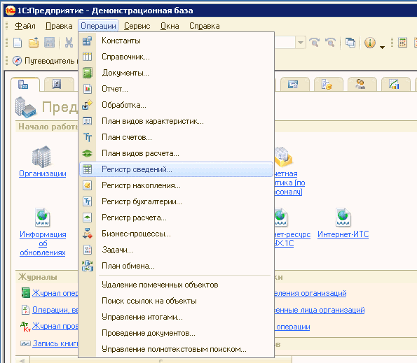Click the help information toolbar icon
The image size is (417, 363).
(x=370, y=43)
